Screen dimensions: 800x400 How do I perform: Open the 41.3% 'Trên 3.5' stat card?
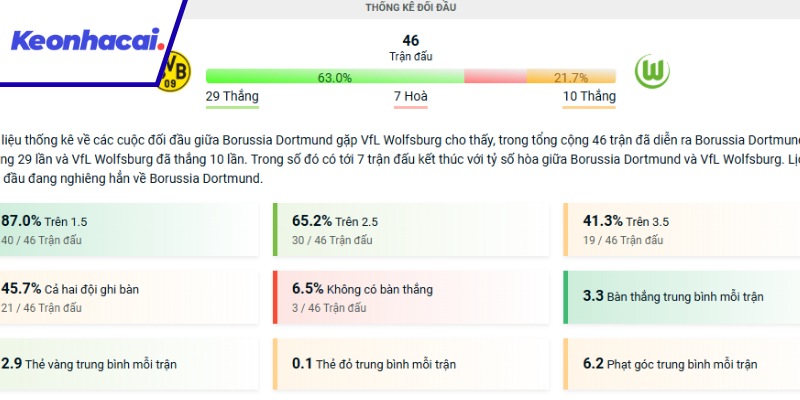tap(682, 229)
